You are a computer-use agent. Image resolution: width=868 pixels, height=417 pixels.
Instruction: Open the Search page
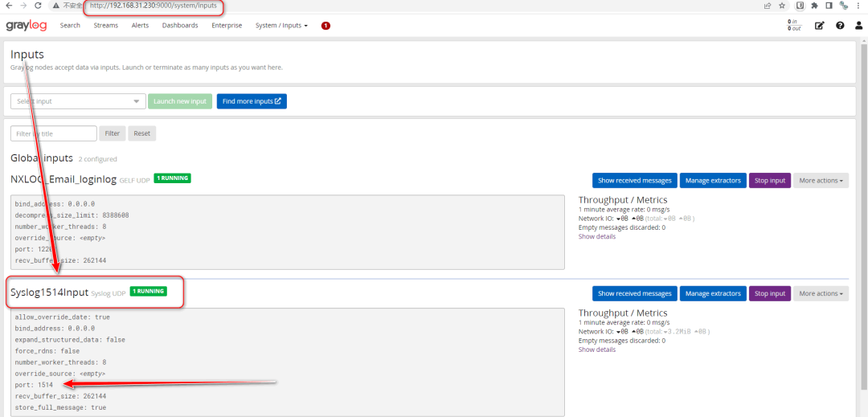pyautogui.click(x=70, y=26)
